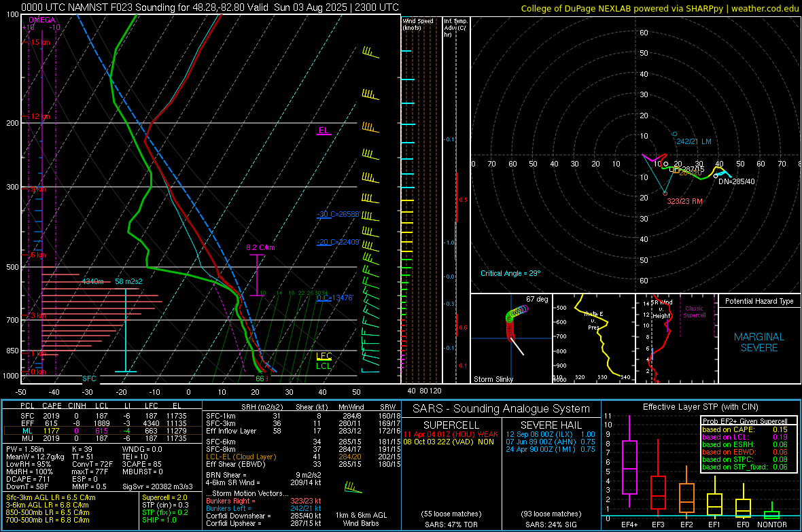The height and width of the screenshot is (532, 802).
Task: Click the Storm Slinky label
Action: point(493,379)
